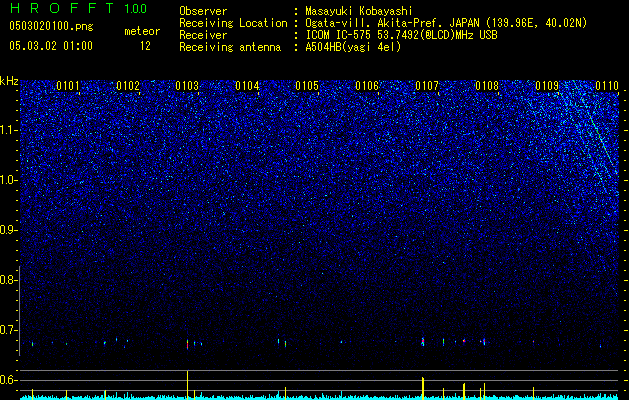Click the 0106 time marker

[367, 86]
